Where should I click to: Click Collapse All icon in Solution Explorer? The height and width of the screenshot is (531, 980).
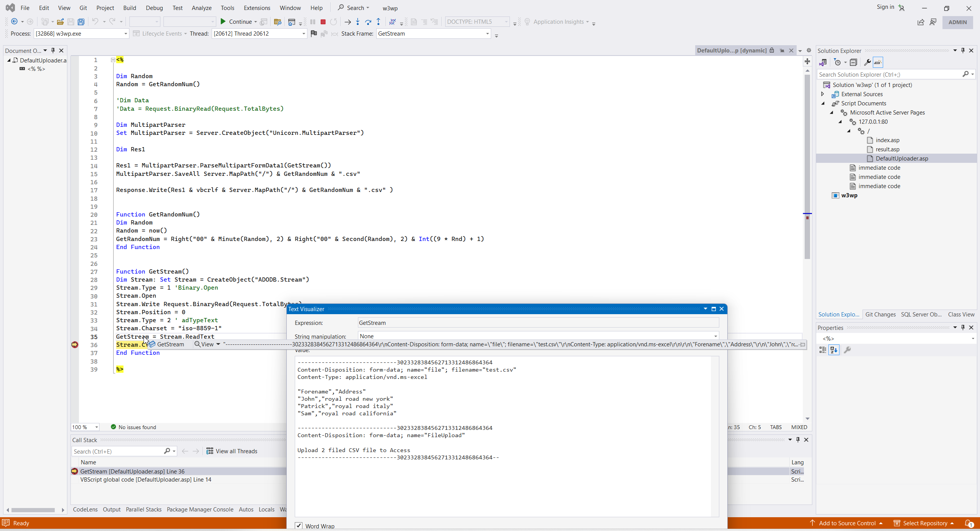[x=853, y=62]
